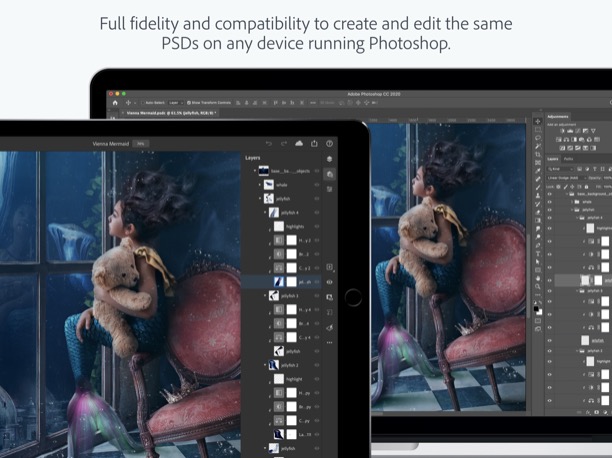The height and width of the screenshot is (458, 612).
Task: Click the background color swatch on Mac
Action: coord(539,312)
